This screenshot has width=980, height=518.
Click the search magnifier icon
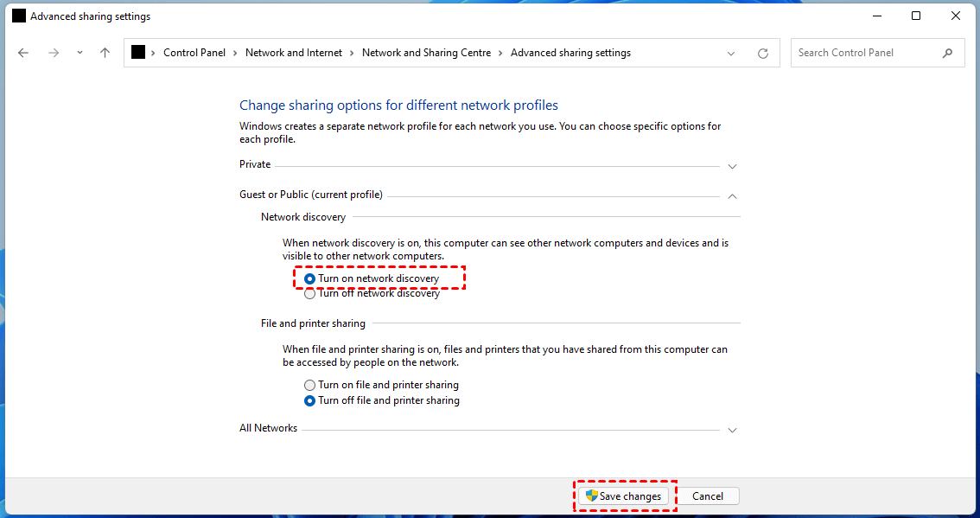tap(947, 53)
